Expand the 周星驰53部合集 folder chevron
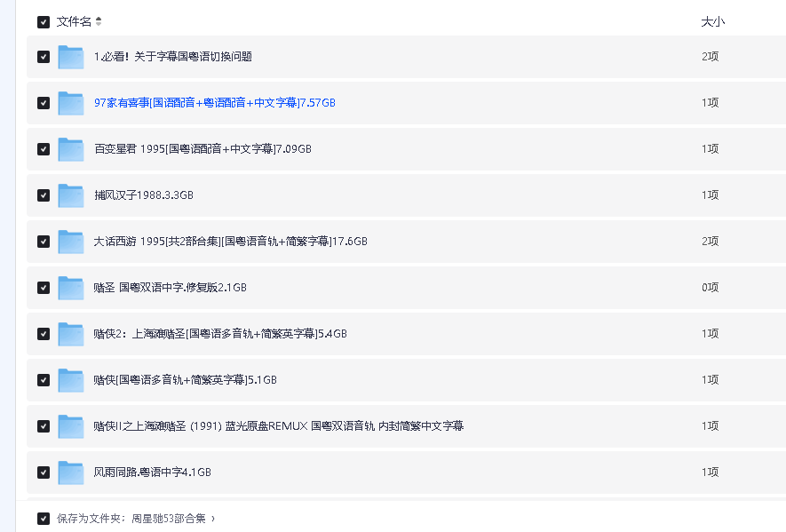 click(213, 518)
